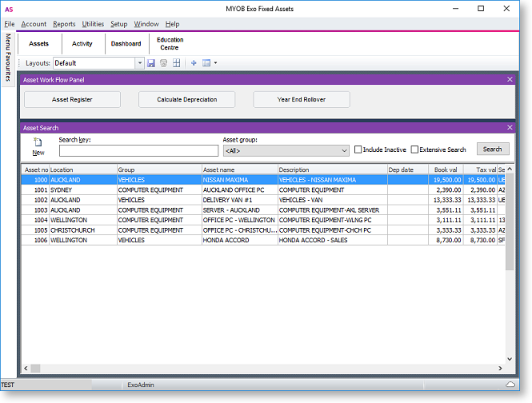Click the cloud icon in status bar
This screenshot has width=532, height=403.
[510, 385]
